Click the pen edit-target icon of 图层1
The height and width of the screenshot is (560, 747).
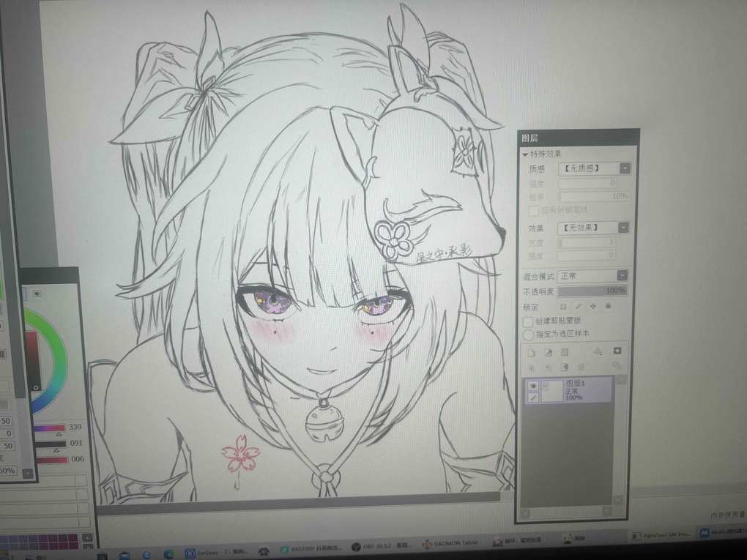tap(533, 397)
